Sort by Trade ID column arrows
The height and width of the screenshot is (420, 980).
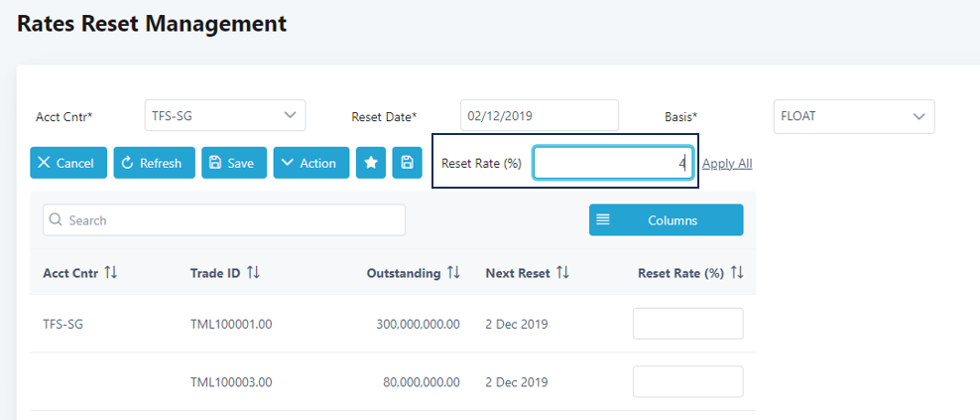coord(254,273)
